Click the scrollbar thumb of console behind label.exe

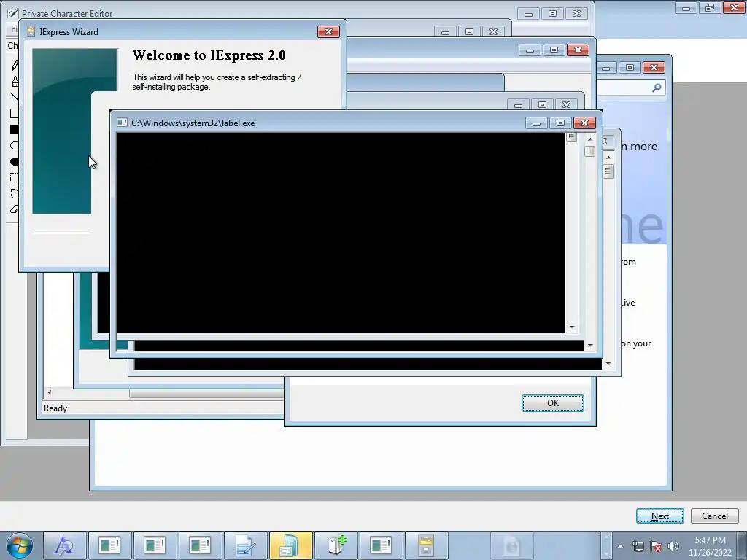tap(608, 171)
